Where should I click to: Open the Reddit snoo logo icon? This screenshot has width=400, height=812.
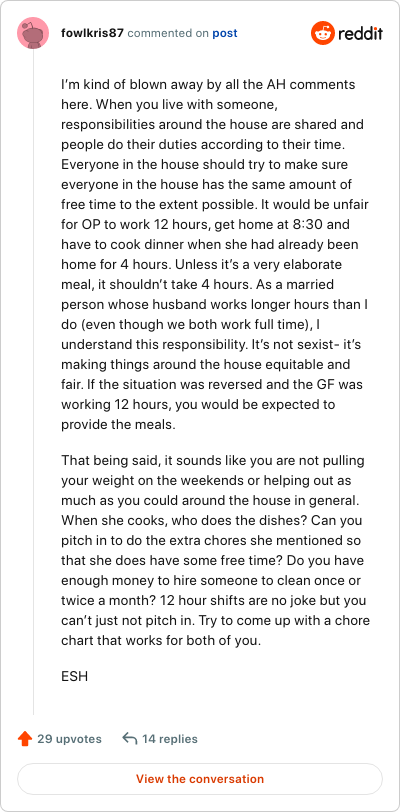[x=322, y=34]
